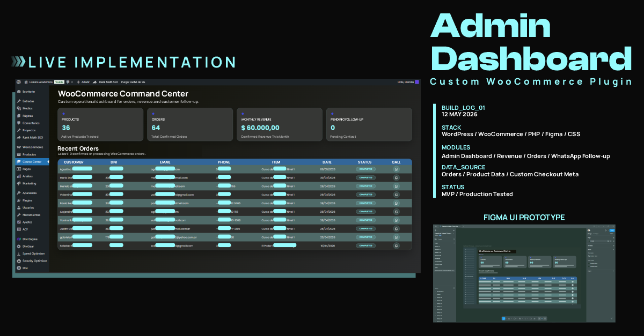
Task: Open Speed Optimizer in the sidebar
Action: (33, 253)
